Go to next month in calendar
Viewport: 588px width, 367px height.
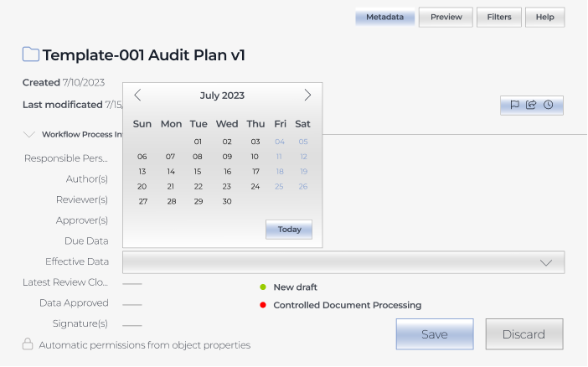click(307, 96)
